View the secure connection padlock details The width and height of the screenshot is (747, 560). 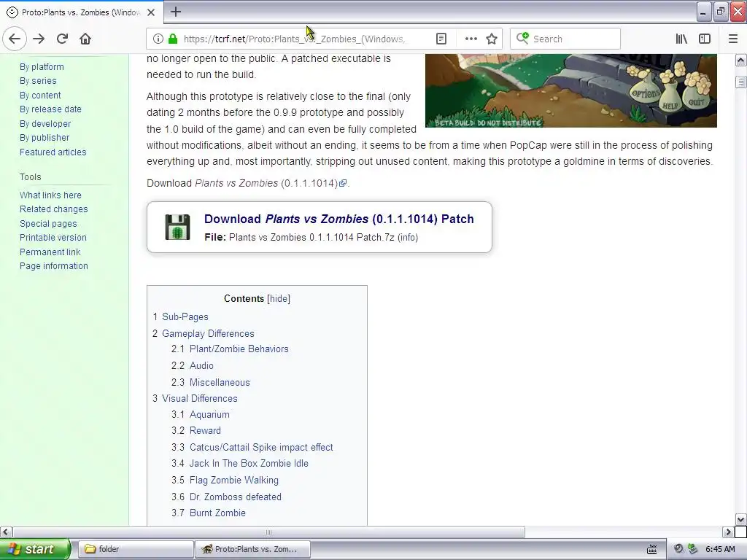coord(173,39)
